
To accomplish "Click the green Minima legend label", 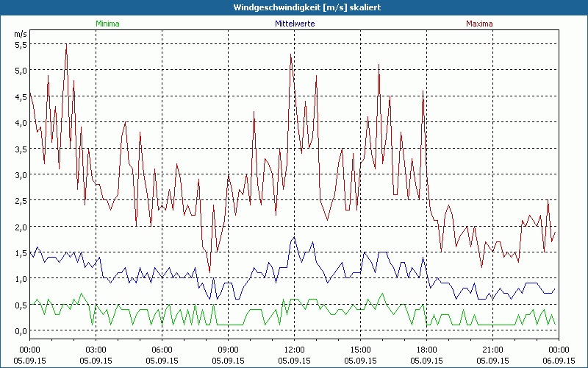I will tap(107, 24).
